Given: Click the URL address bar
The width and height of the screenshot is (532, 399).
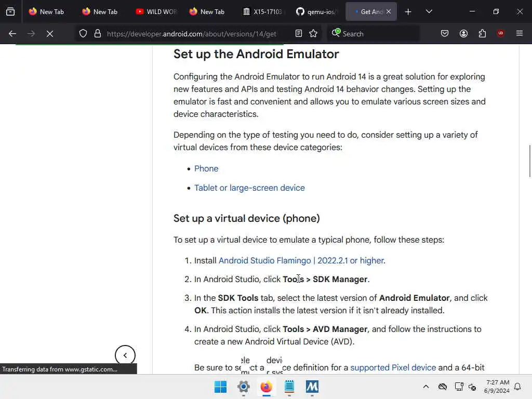Looking at the screenshot, I should pos(192,34).
